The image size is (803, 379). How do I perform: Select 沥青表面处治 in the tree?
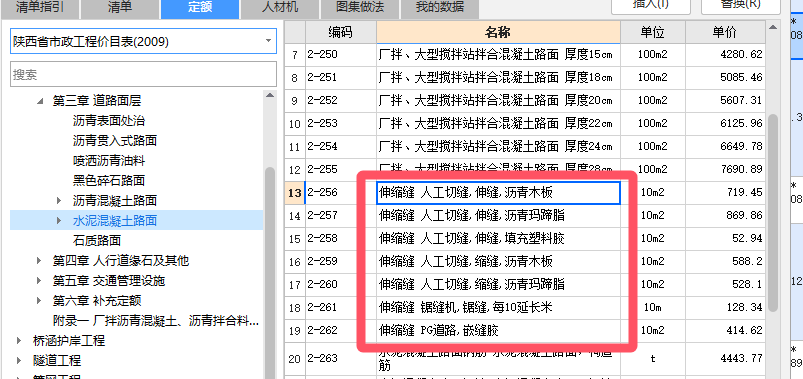109,121
